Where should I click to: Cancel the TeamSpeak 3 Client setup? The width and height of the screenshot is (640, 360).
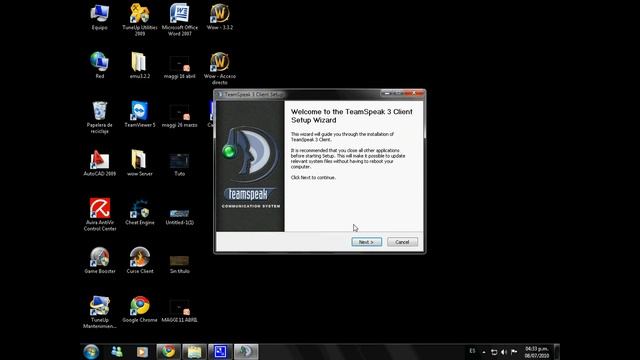[402, 242]
